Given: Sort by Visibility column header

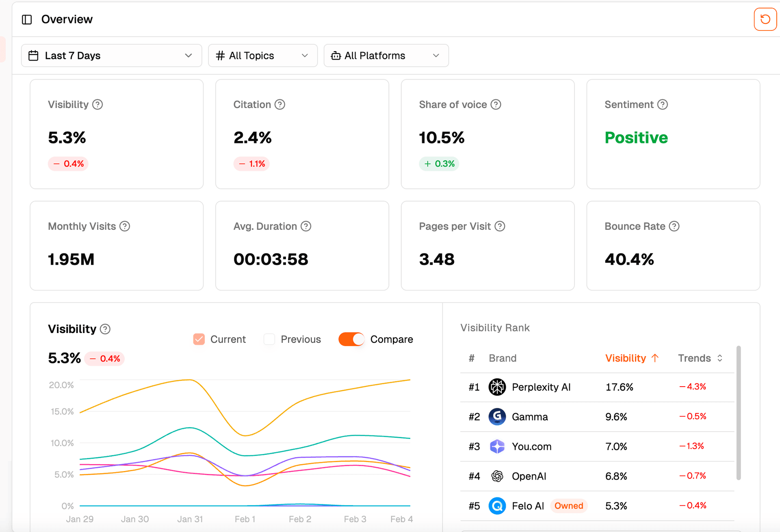Looking at the screenshot, I should click(632, 358).
